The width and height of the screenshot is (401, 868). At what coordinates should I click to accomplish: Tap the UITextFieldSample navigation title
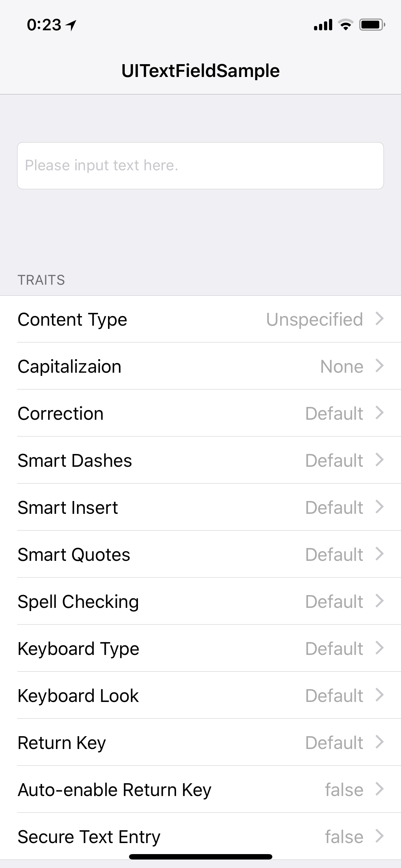click(200, 71)
